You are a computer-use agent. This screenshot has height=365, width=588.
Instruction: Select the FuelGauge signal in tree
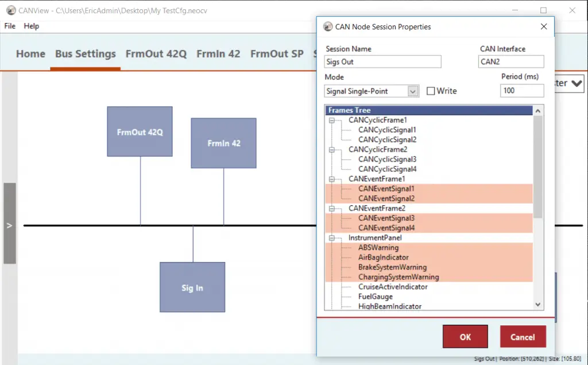click(x=376, y=297)
